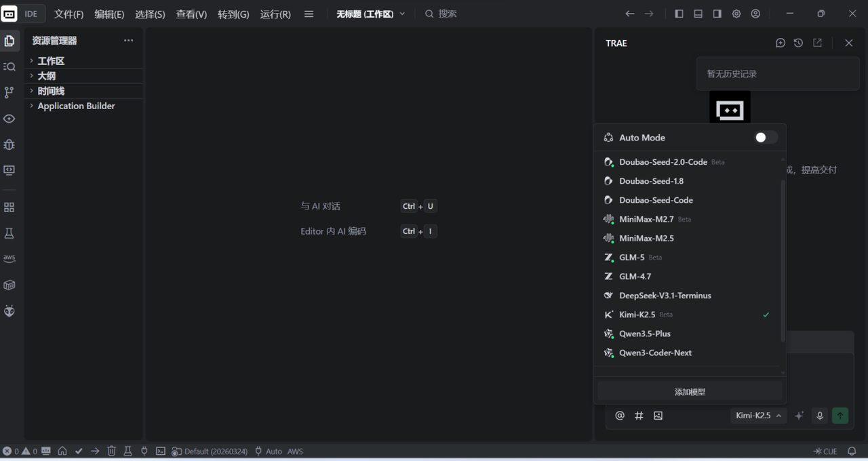Click the flask icon in the status bar
Image resolution: width=868 pixels, height=461 pixels.
click(x=127, y=451)
